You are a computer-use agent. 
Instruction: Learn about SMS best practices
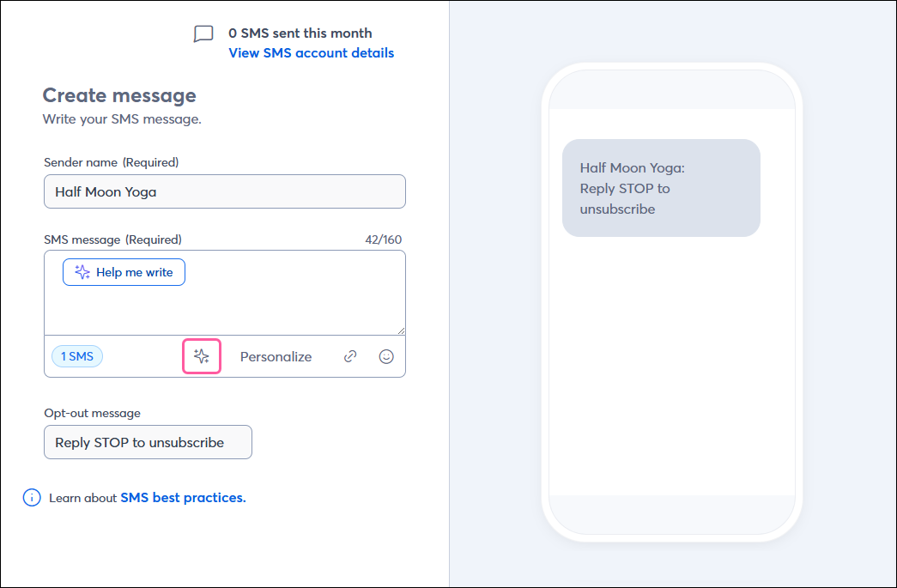(183, 497)
